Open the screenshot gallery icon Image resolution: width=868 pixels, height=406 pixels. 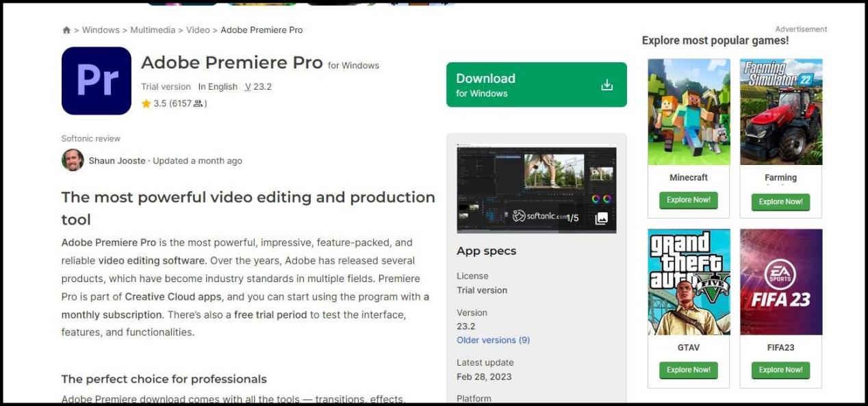point(601,218)
